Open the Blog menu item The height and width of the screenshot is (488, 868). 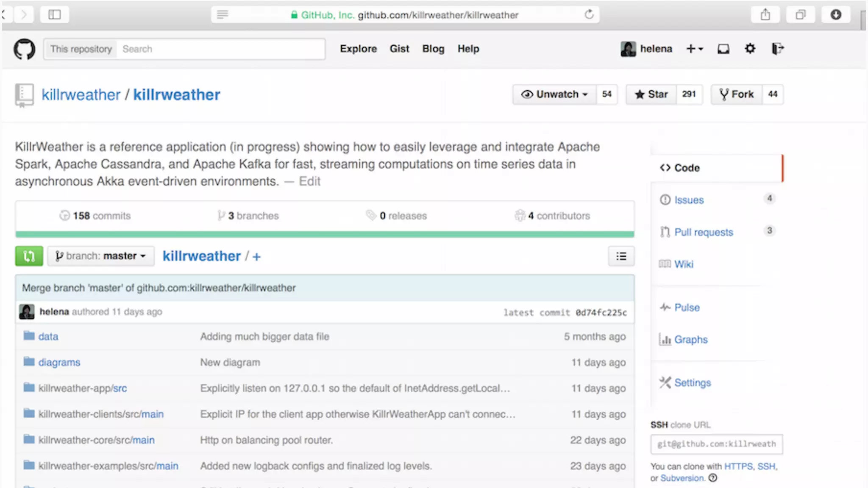pos(433,49)
